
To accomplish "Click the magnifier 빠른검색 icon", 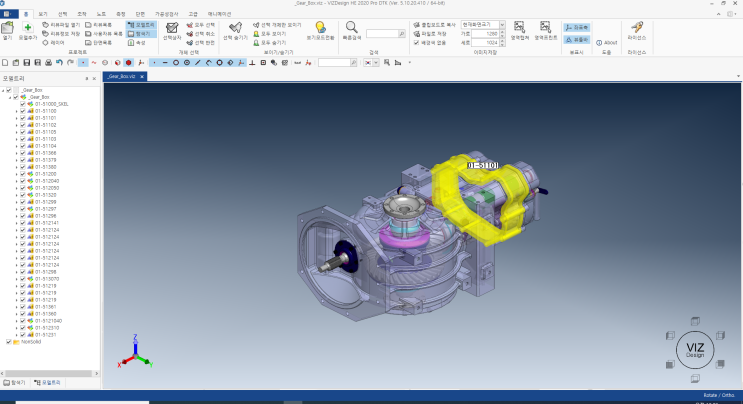I will [351, 27].
